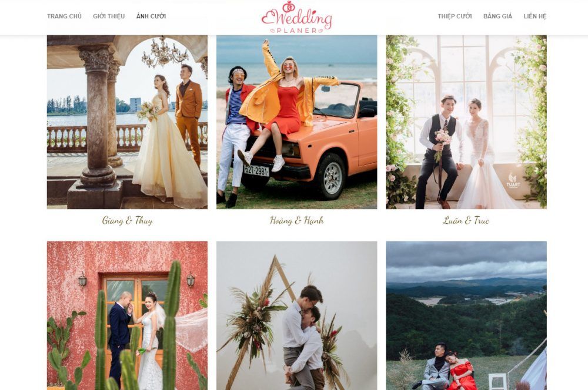The image size is (588, 390).
Task: Click the rings icon atop the logo
Action: 288,6
